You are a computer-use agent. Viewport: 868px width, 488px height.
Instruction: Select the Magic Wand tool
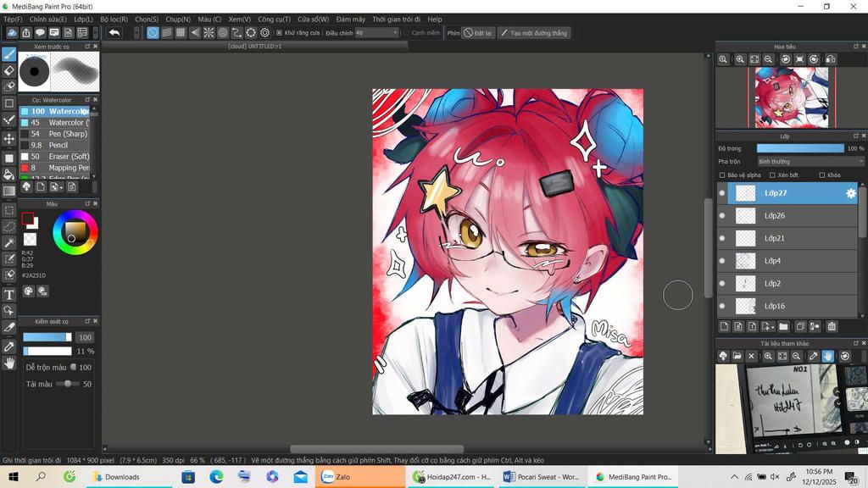coord(8,243)
